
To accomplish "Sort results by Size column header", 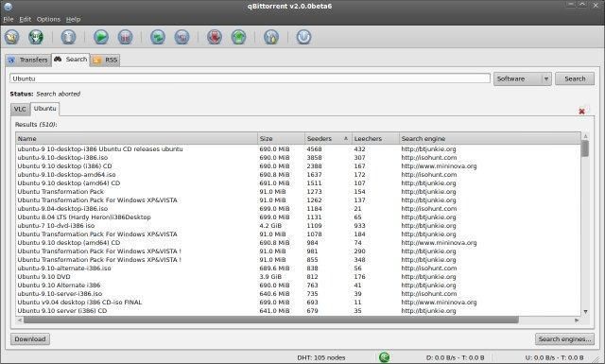I will pos(281,139).
